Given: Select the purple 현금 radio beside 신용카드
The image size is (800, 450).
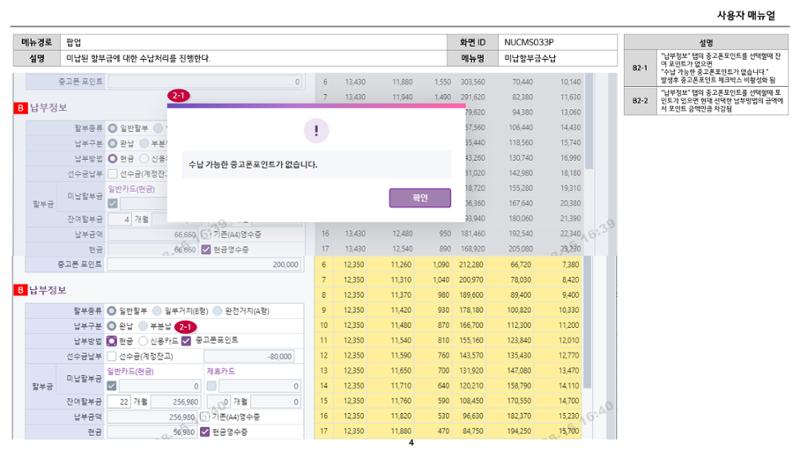Looking at the screenshot, I should point(111,340).
